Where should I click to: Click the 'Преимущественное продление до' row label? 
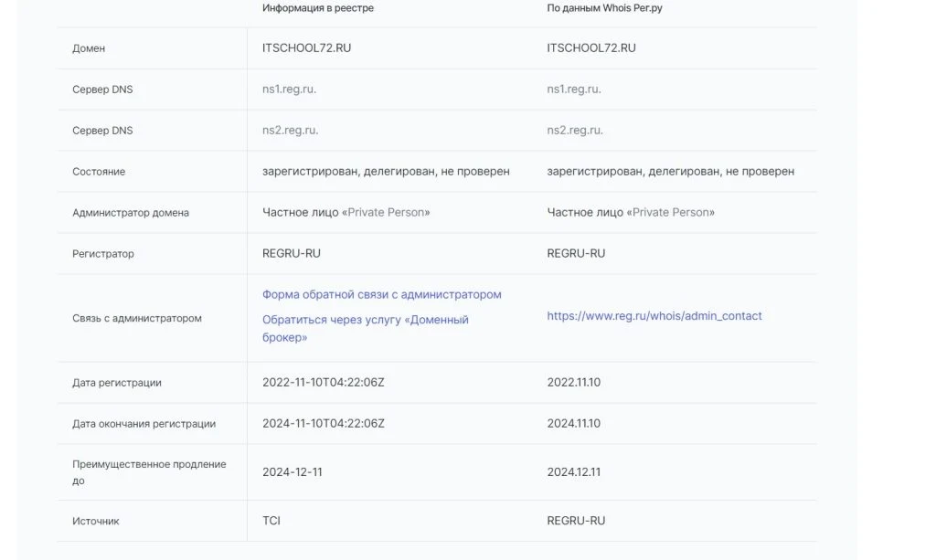coord(149,472)
